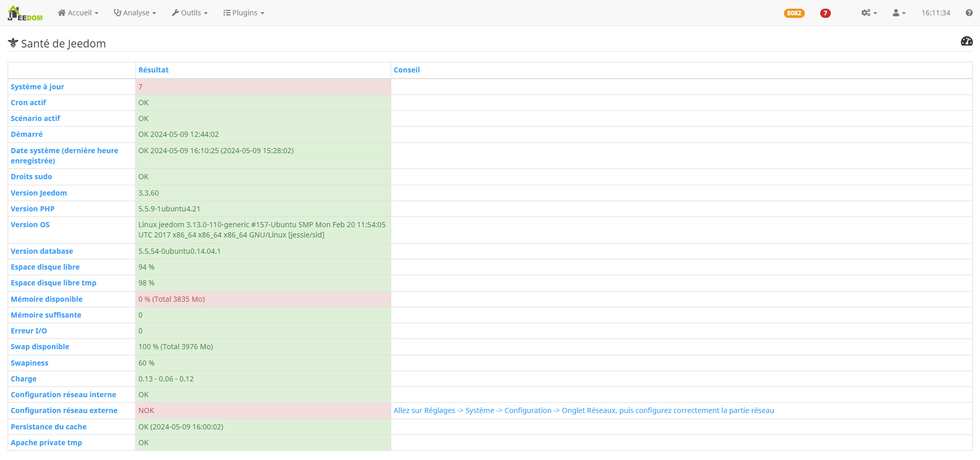
Task: Select the Configuration réseau externe label
Action: 64,410
